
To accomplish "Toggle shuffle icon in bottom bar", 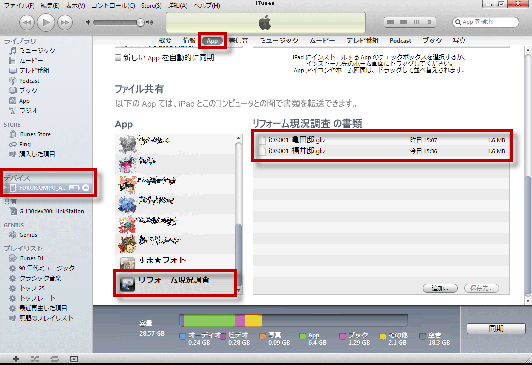I will pos(35,359).
